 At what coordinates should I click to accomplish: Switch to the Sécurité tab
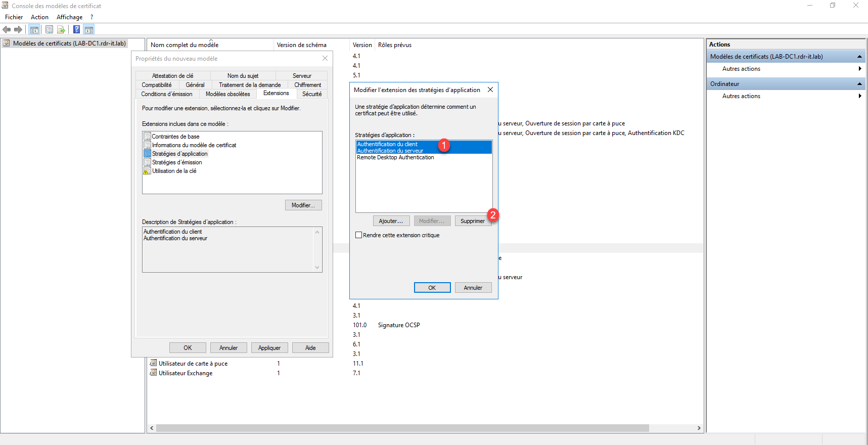point(312,94)
